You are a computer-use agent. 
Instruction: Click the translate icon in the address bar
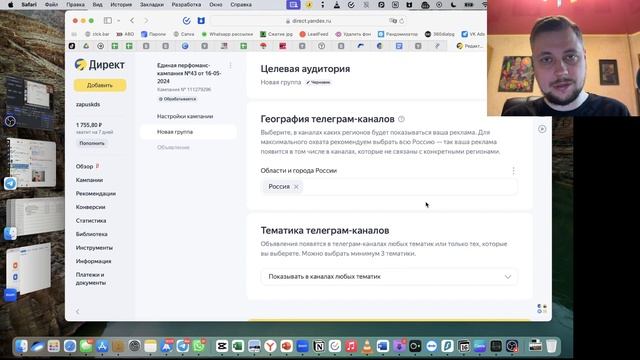393,21
